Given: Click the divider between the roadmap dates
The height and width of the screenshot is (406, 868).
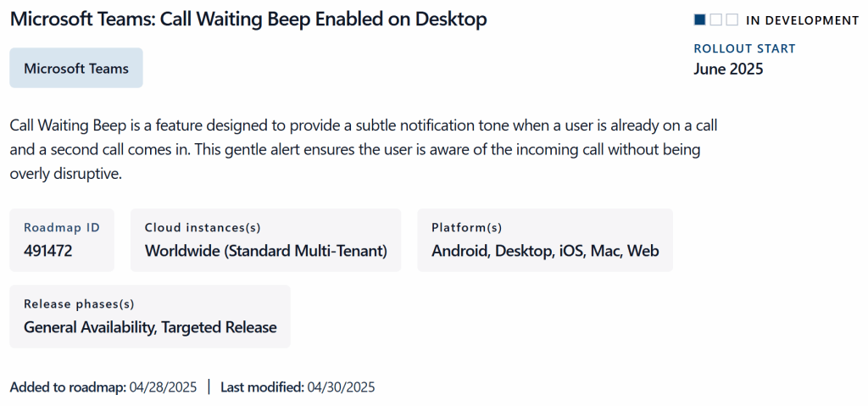Looking at the screenshot, I should 209,387.
